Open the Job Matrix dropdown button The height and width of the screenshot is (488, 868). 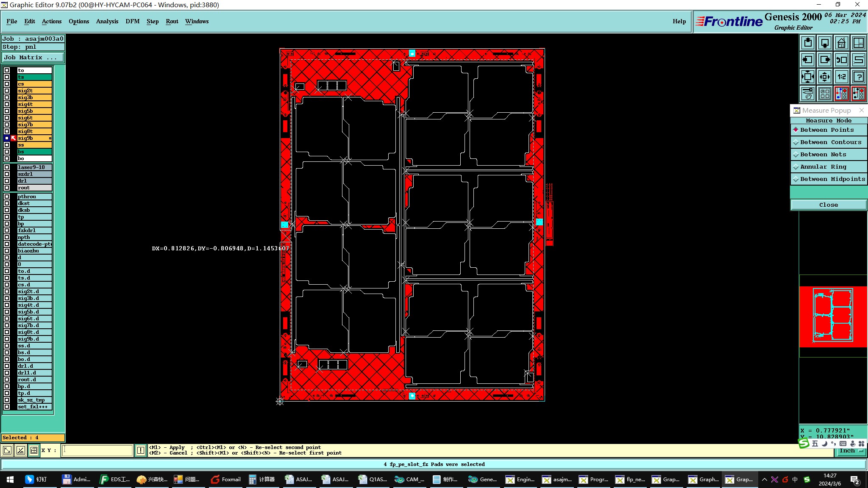click(x=33, y=58)
